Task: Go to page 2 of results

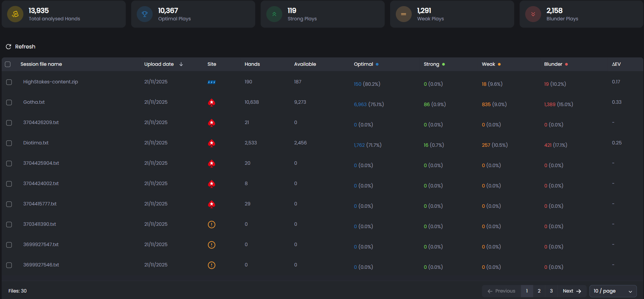Action: click(539, 291)
